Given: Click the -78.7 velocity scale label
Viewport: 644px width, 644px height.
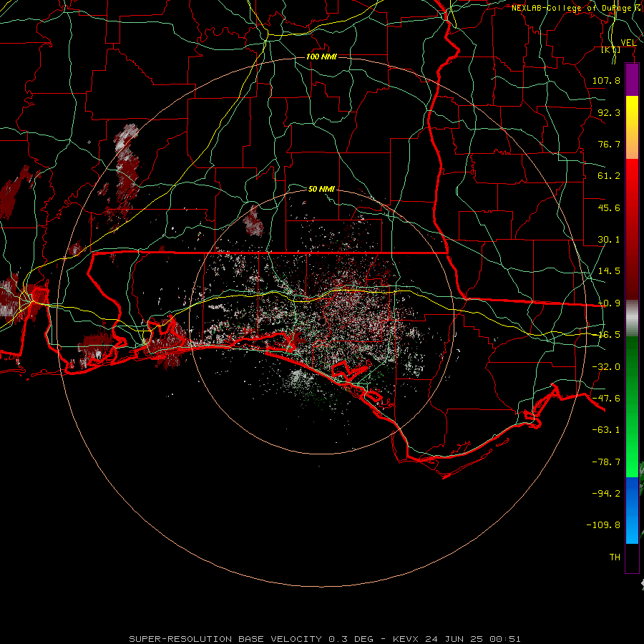Looking at the screenshot, I should [606, 462].
